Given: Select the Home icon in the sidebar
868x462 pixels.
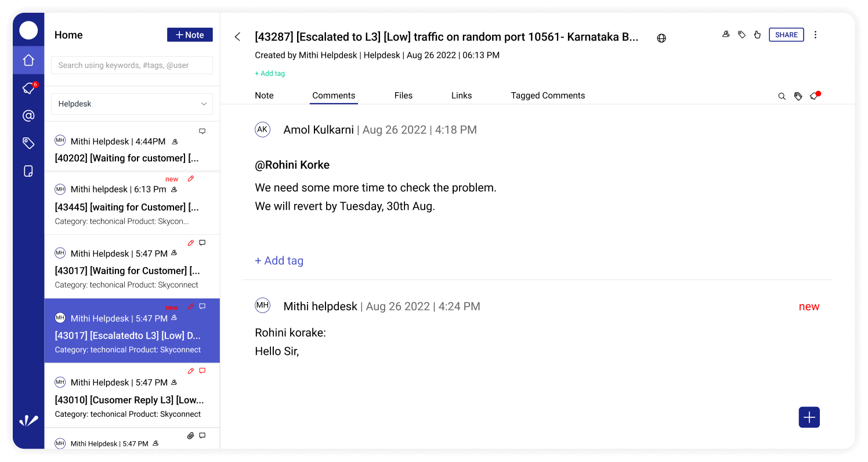Looking at the screenshot, I should 28,60.
